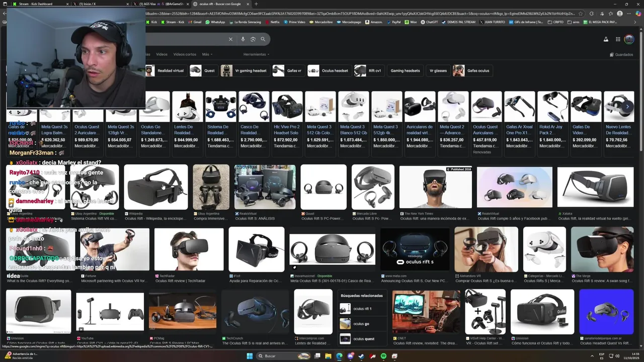Open Google Lens image search

pos(253,39)
